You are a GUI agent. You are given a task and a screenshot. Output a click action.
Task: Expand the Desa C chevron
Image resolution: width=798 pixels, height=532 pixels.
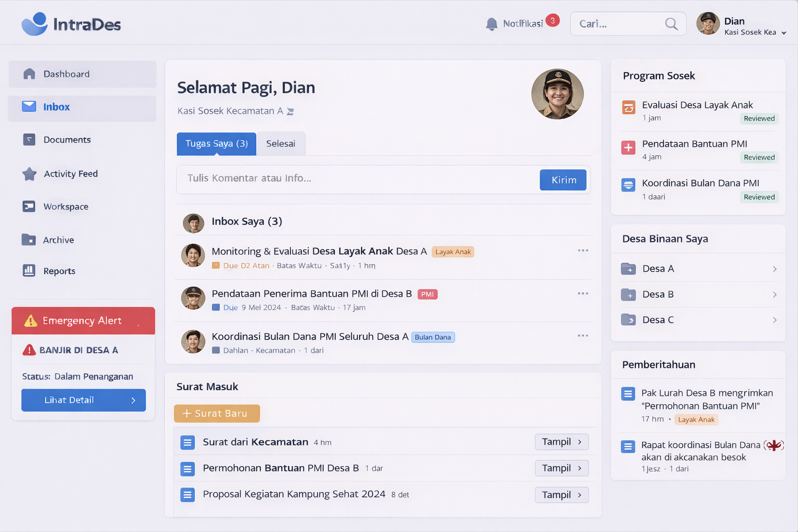(x=774, y=320)
